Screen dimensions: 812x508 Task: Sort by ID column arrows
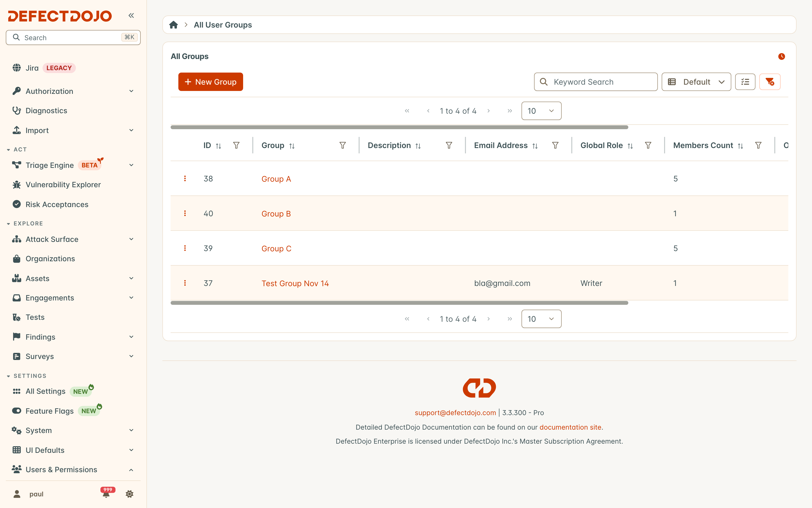218,146
